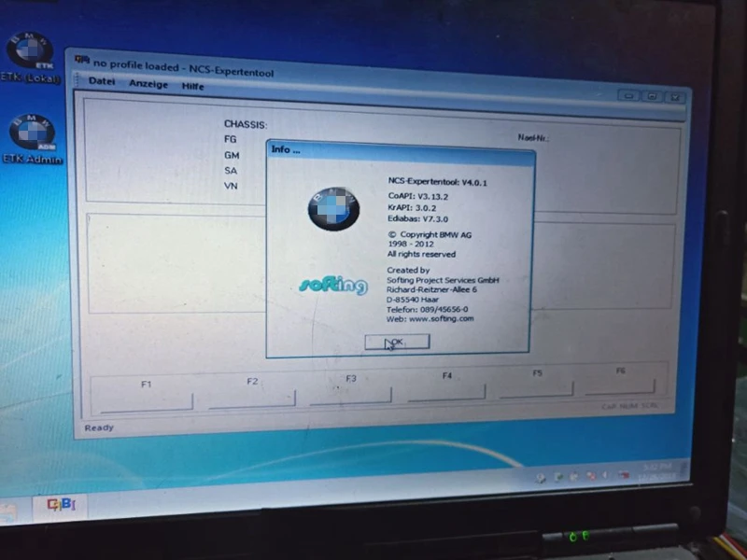This screenshot has height=560, width=747.
Task: Click the Ready status bar text
Action: (x=99, y=427)
